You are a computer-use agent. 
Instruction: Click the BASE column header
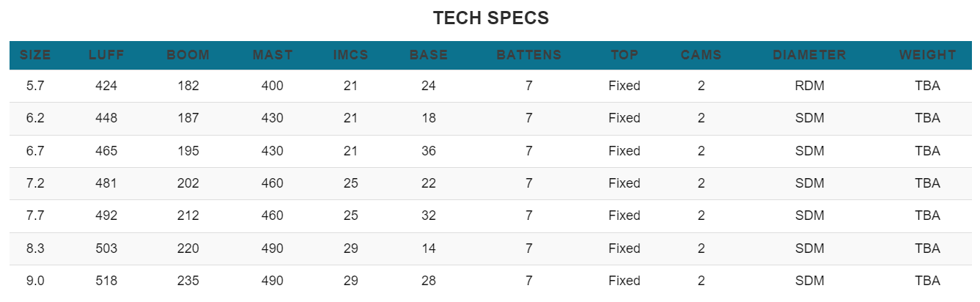(429, 55)
